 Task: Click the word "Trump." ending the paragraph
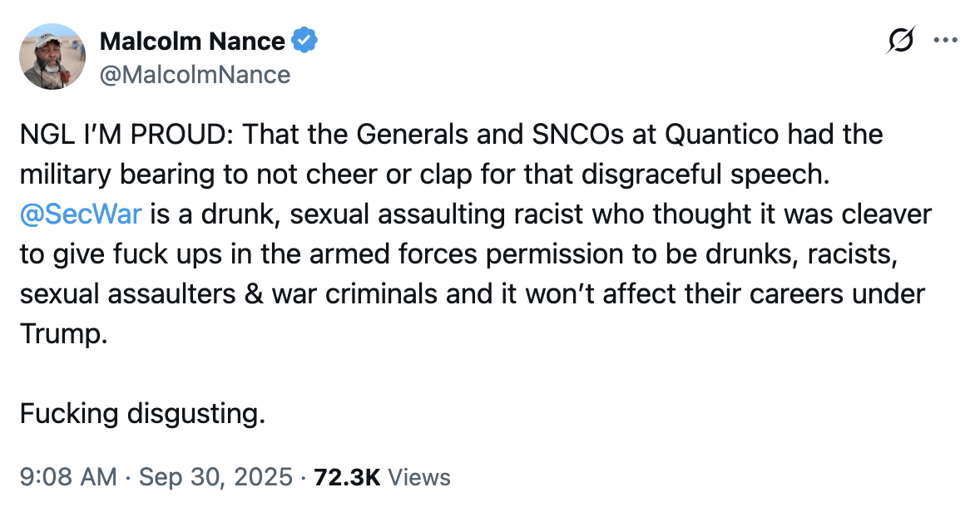click(x=64, y=333)
